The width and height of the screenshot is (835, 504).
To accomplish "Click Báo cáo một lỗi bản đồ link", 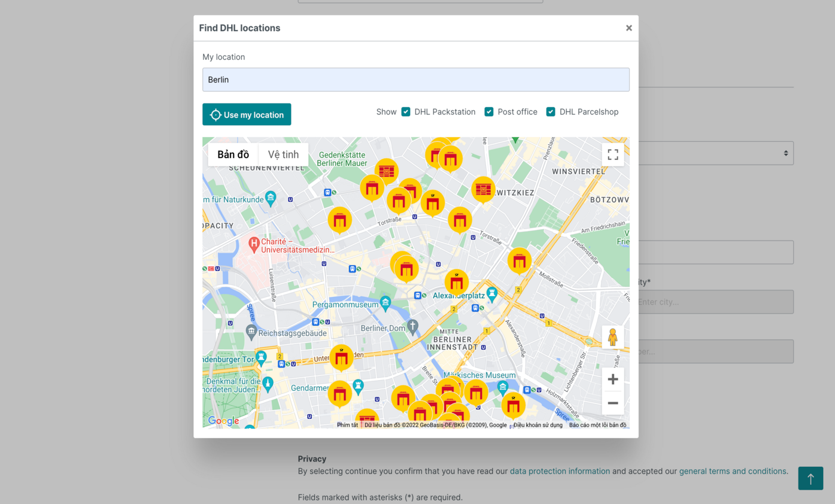I will (x=597, y=425).
